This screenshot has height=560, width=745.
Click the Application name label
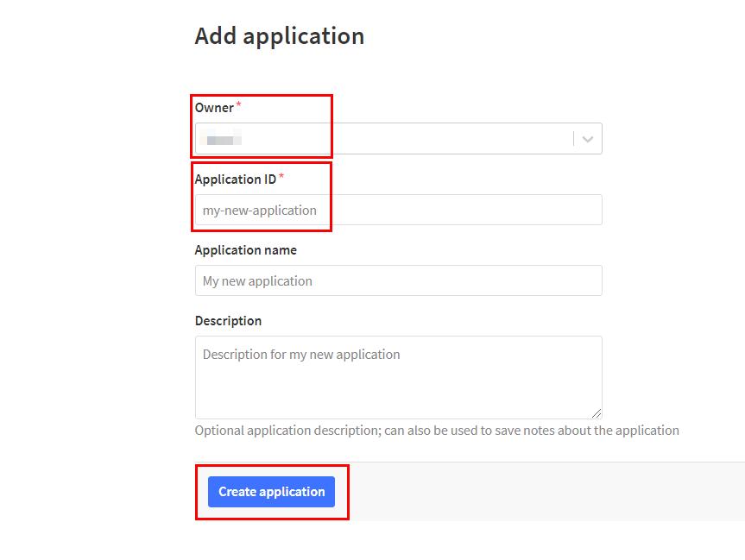[245, 250]
